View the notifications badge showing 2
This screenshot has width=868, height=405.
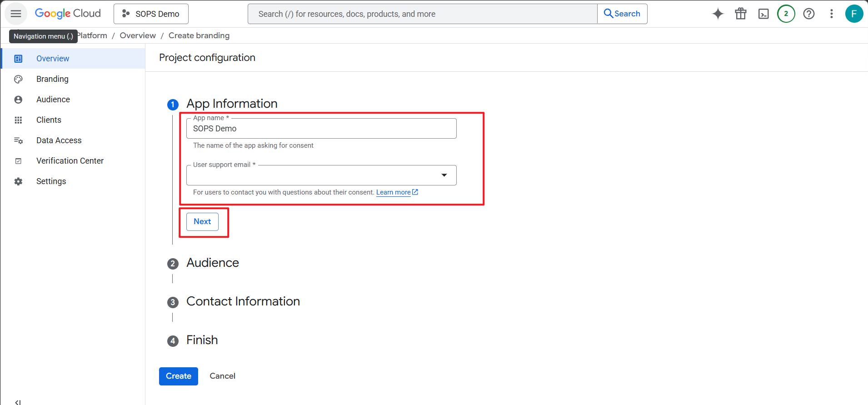(x=786, y=14)
